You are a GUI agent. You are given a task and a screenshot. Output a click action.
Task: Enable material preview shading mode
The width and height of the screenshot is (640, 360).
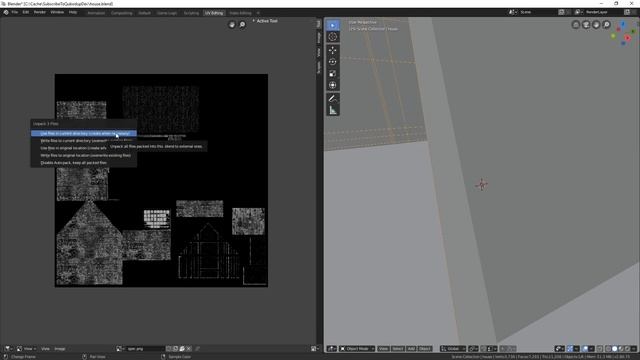621,349
